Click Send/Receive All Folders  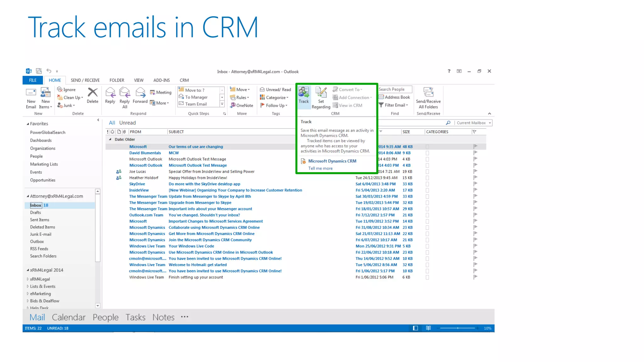point(428,98)
